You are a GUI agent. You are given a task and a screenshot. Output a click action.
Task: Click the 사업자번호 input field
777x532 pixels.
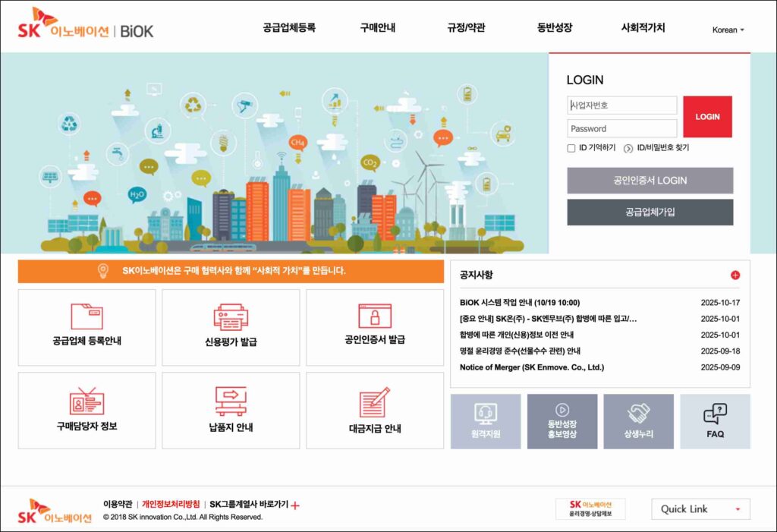pyautogui.click(x=621, y=105)
